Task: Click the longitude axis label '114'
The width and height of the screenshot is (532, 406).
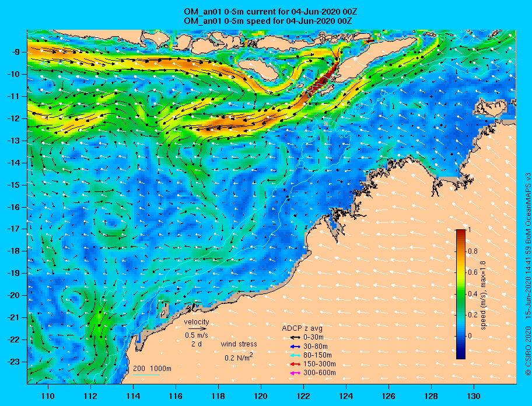Action: [133, 396]
